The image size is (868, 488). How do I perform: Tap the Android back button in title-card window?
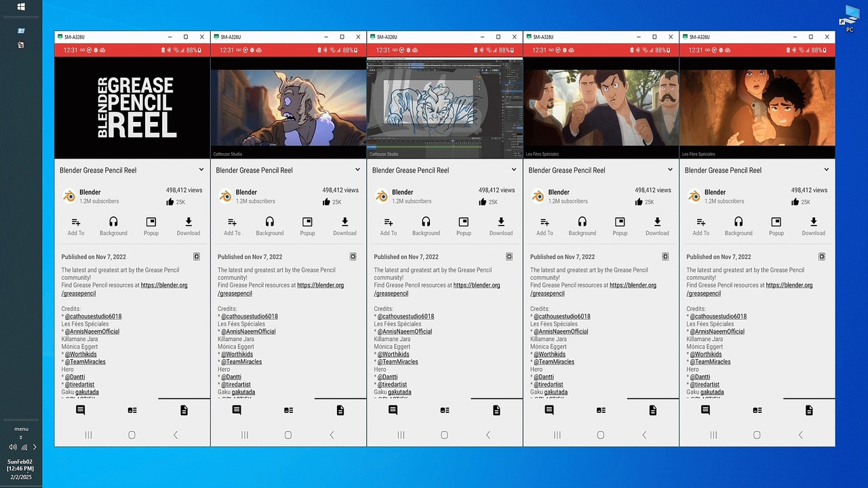coord(176,435)
